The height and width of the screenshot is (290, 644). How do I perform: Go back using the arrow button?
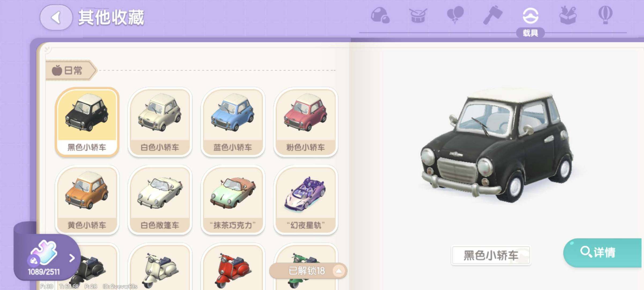pos(56,17)
